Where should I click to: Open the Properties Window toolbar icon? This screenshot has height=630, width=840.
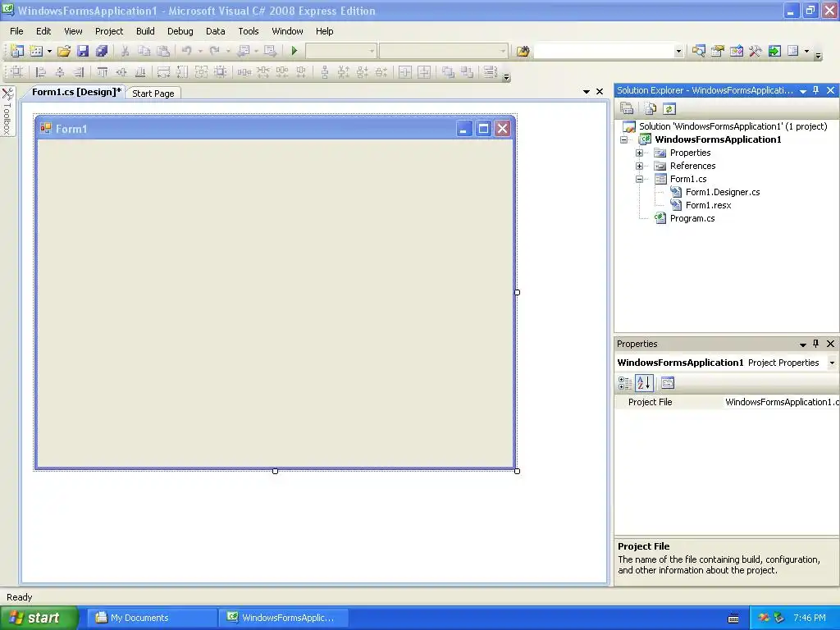717,51
